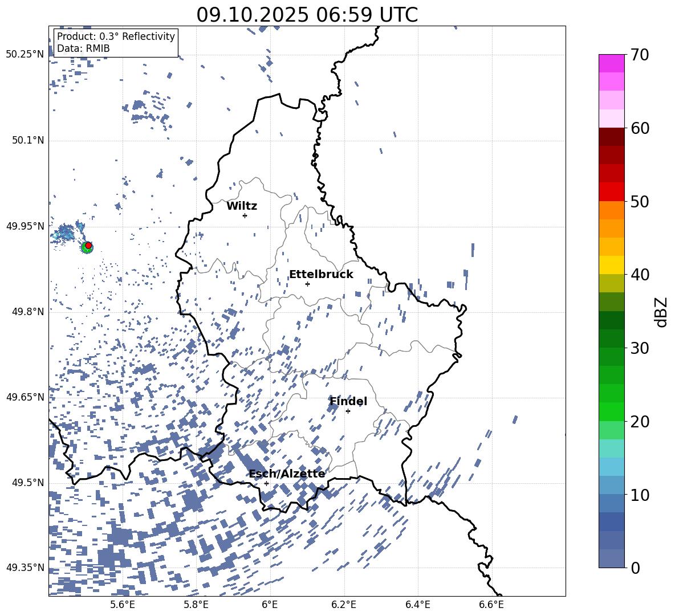The image size is (675, 616).
Task: Click the dark maroon colorbar band below 60
Action: [x=611, y=137]
